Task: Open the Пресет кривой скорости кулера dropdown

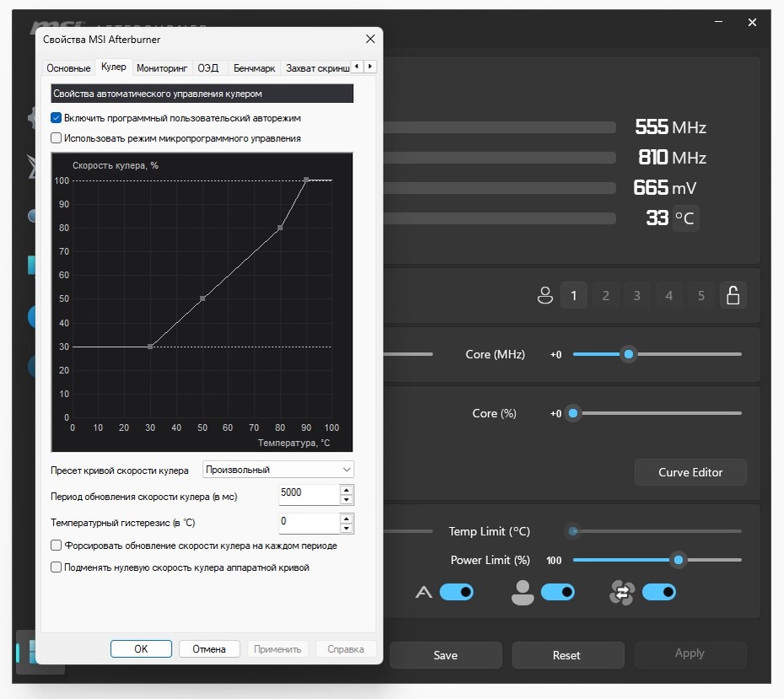Action: click(278, 470)
